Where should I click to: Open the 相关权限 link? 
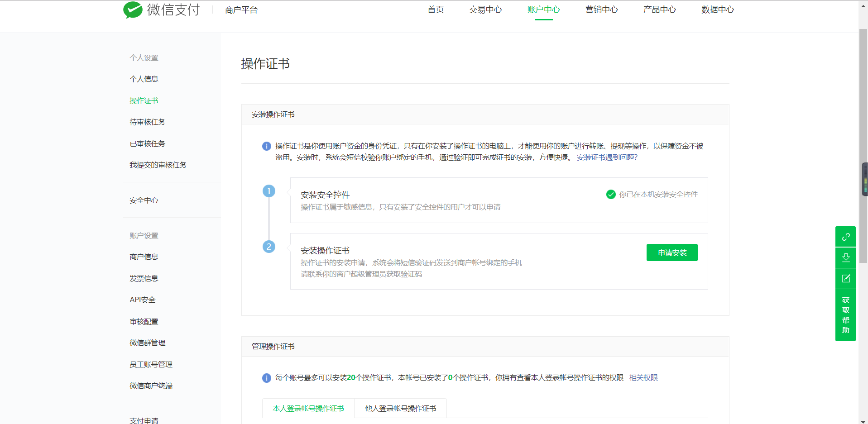643,378
